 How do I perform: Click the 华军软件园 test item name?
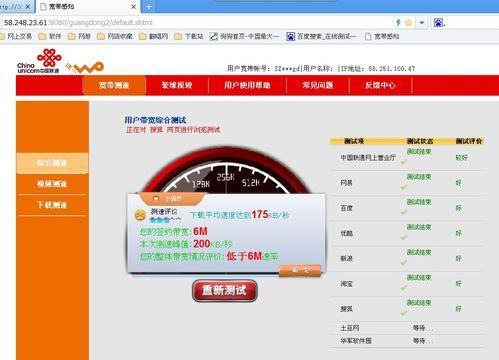tap(356, 341)
